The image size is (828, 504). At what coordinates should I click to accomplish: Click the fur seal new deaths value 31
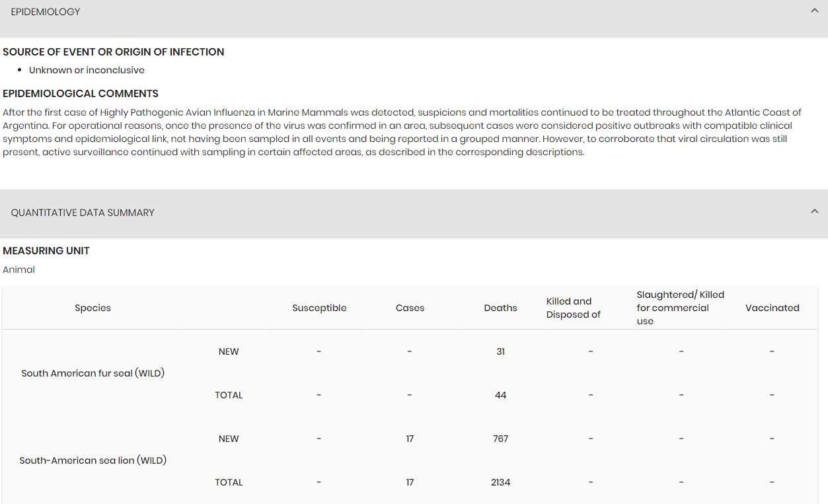500,351
